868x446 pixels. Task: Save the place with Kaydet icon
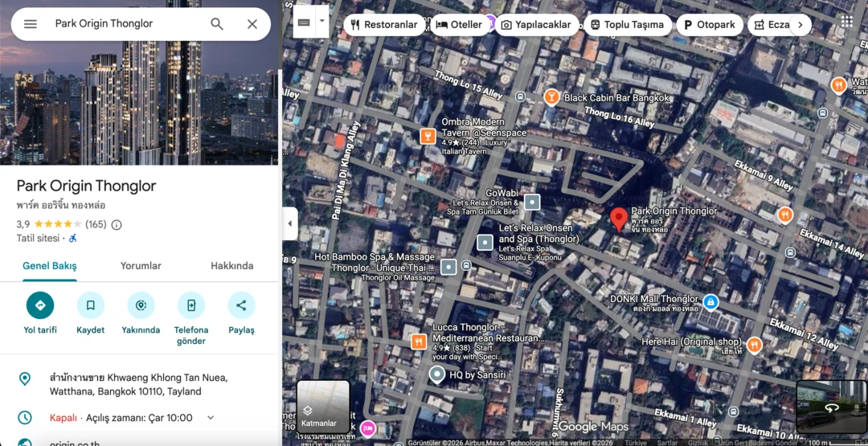click(x=91, y=305)
